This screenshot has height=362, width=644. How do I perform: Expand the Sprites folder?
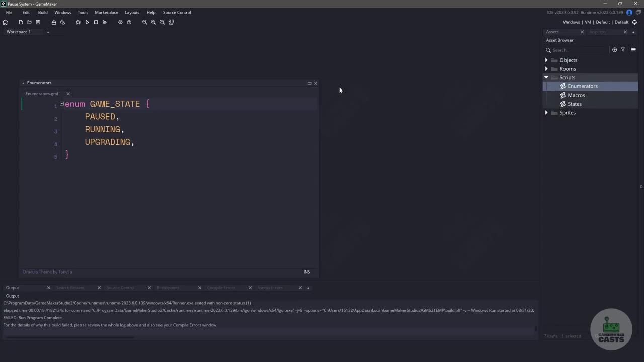[546, 113]
